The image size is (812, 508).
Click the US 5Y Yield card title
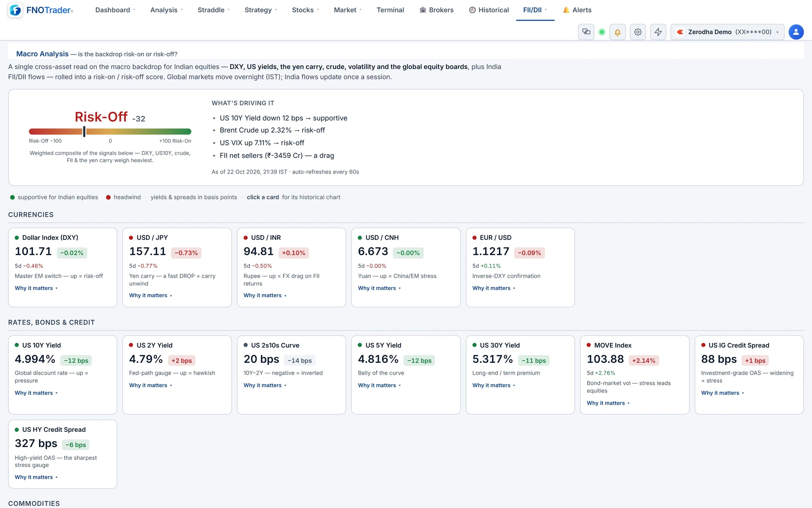coord(383,345)
